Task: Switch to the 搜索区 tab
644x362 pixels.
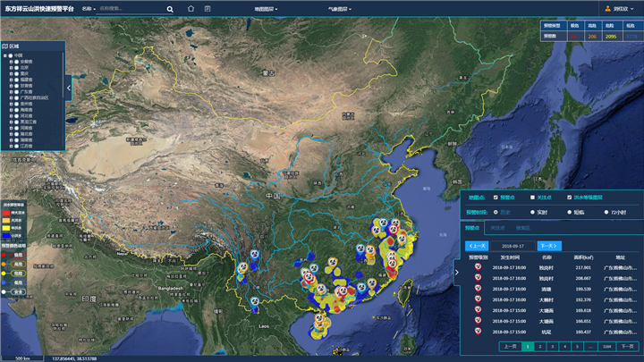Action: point(522,228)
